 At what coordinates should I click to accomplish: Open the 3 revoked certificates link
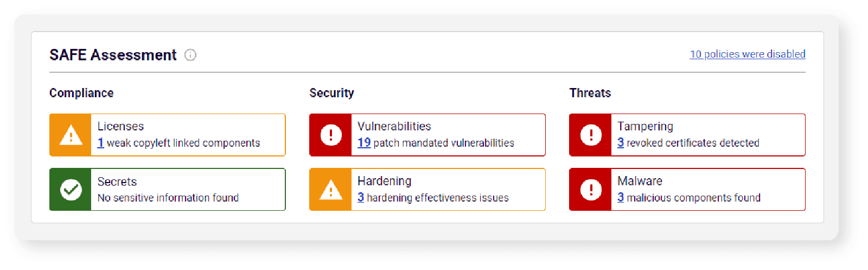point(621,143)
